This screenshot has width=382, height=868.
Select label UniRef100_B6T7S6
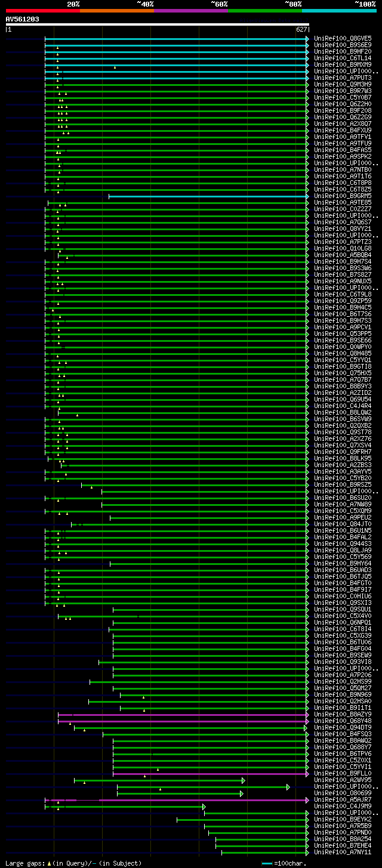click(343, 314)
